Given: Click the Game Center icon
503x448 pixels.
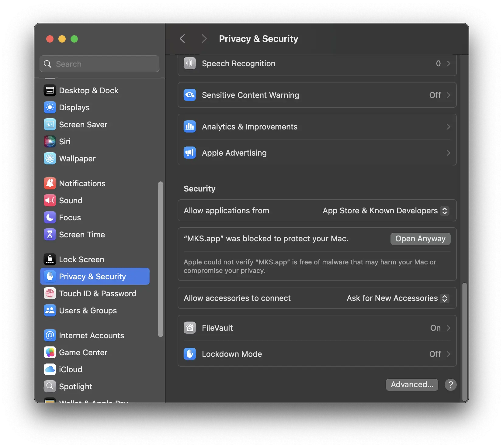Looking at the screenshot, I should (x=50, y=353).
